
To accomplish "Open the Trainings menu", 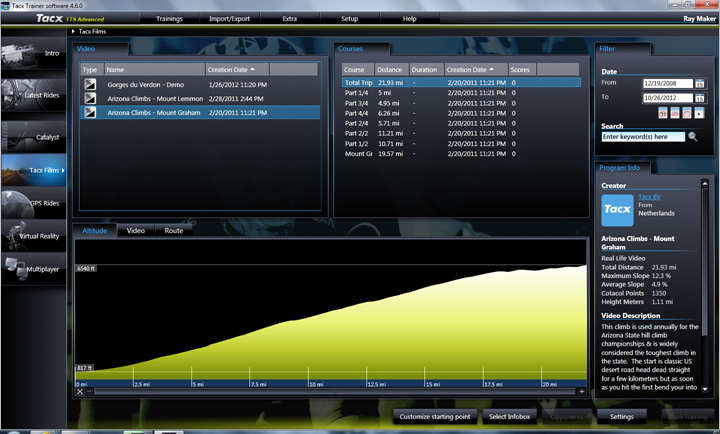I will tap(169, 18).
